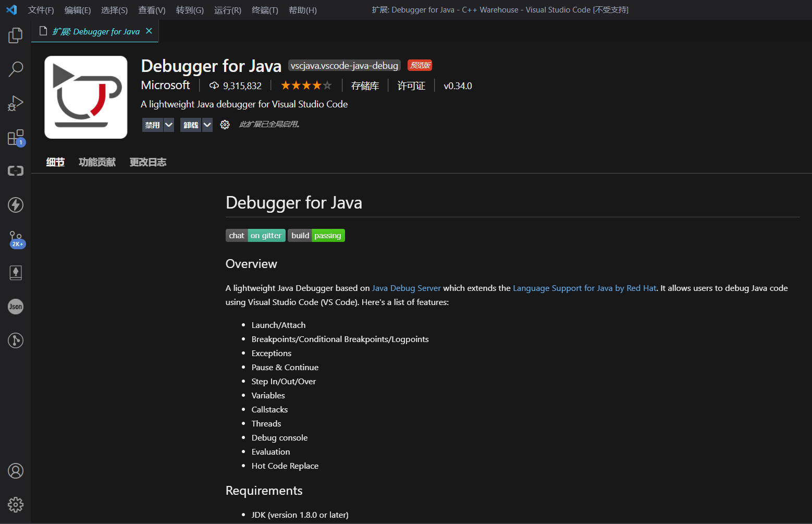
Task: Follow Language Support for Java by Red Hat link
Action: click(x=584, y=288)
